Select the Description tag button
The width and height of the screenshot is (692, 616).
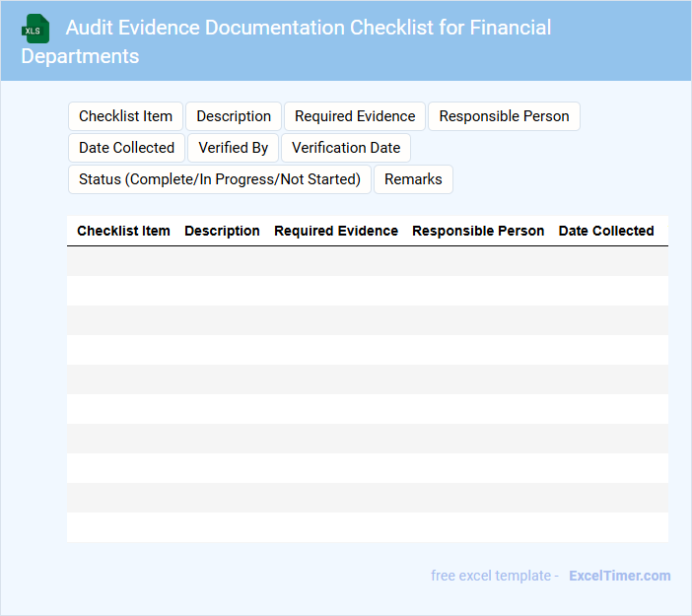point(234,116)
